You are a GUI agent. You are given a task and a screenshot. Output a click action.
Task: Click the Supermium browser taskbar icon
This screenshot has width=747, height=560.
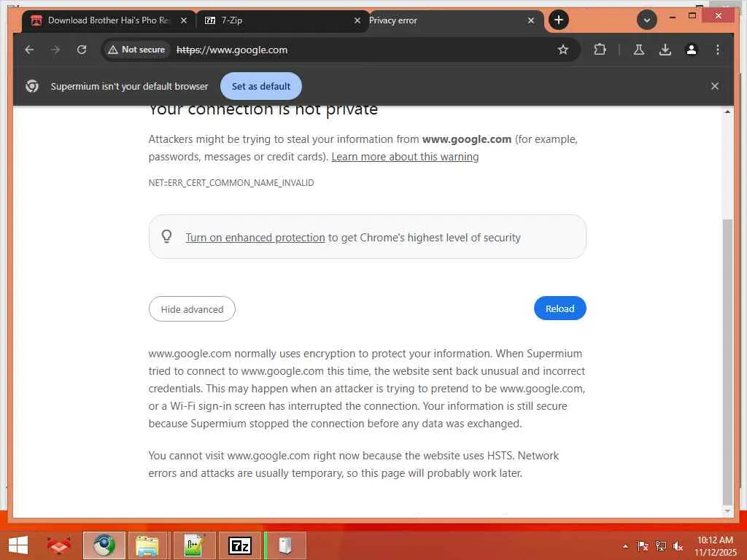coord(104,545)
